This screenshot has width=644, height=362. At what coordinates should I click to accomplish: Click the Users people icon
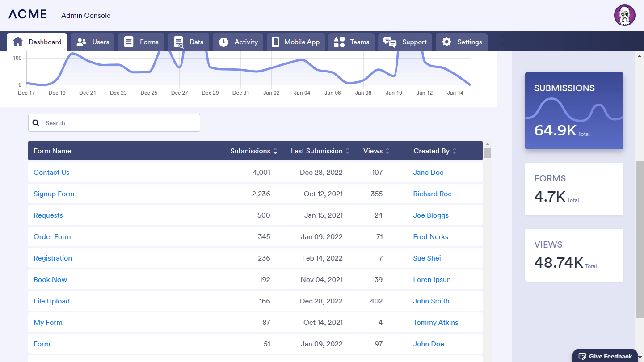coord(81,42)
